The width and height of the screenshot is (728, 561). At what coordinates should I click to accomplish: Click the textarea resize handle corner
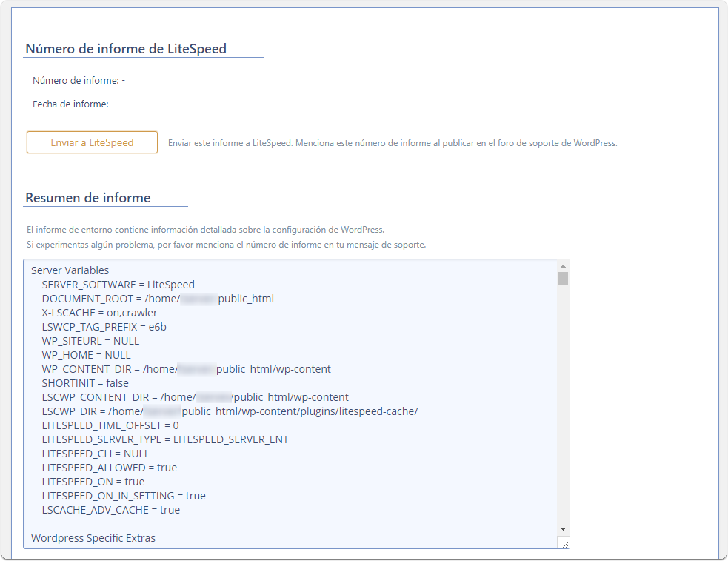pyautogui.click(x=564, y=544)
